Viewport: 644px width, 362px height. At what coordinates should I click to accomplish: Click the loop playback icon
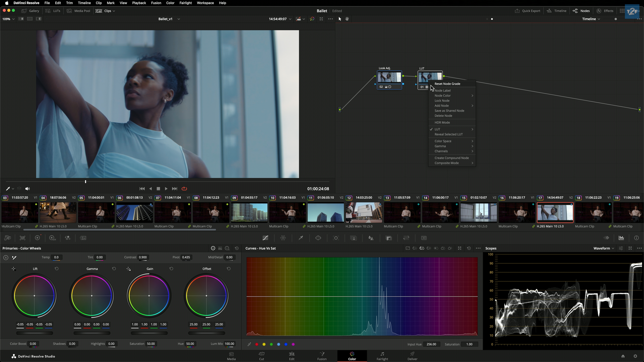184,189
